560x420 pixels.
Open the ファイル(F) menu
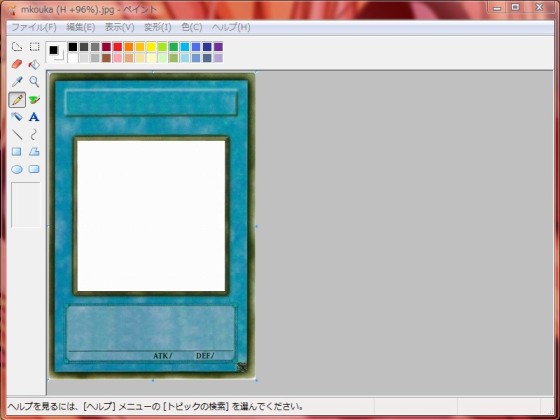[x=34, y=27]
